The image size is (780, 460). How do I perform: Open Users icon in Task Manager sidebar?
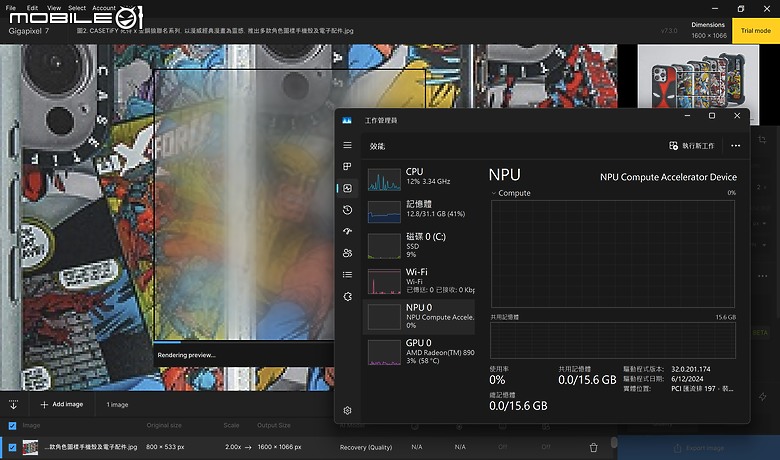tap(347, 253)
